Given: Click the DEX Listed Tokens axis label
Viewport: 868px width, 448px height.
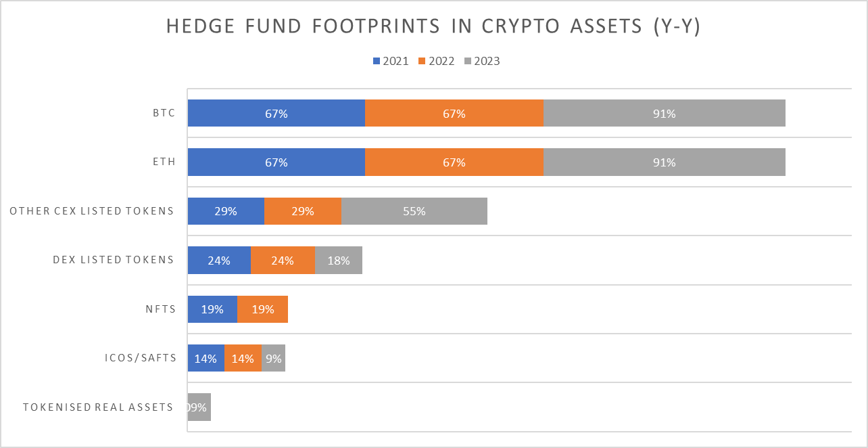Looking at the screenshot, I should 114,261.
